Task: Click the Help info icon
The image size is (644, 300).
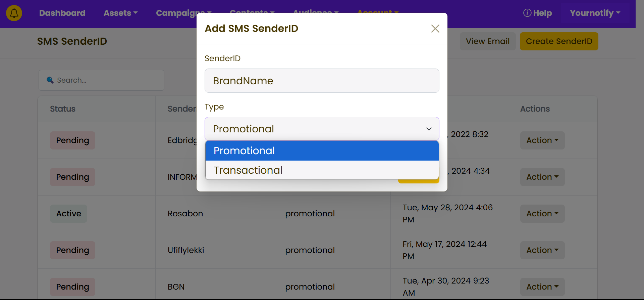Action: click(527, 13)
